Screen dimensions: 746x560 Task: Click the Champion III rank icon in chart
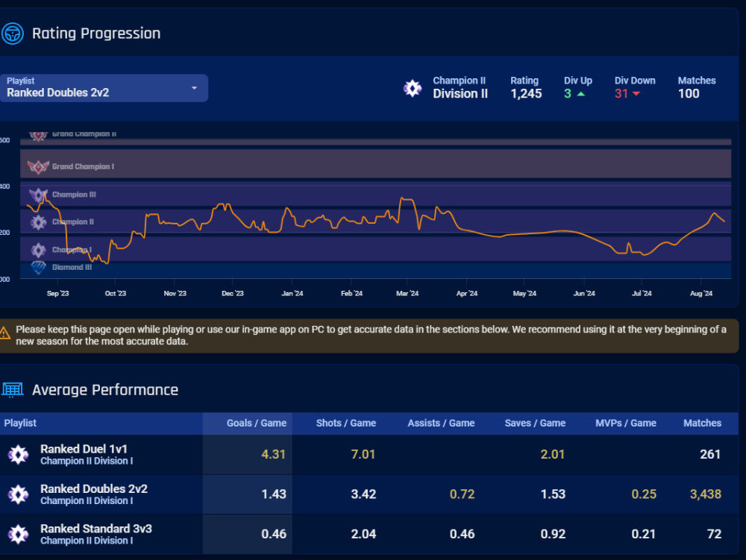click(x=38, y=195)
